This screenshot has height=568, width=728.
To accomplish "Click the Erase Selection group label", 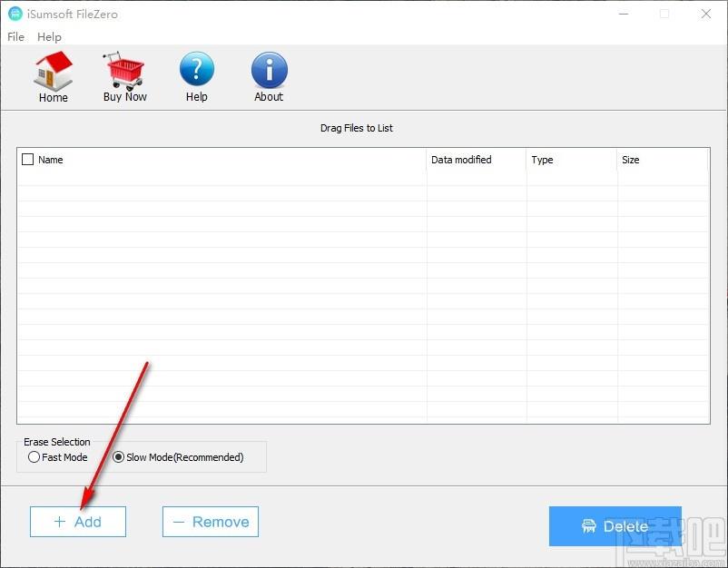I will coord(57,442).
